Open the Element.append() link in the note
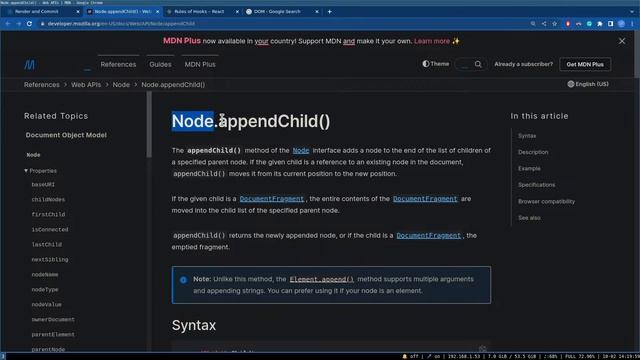The width and height of the screenshot is (640, 360). coord(322,279)
